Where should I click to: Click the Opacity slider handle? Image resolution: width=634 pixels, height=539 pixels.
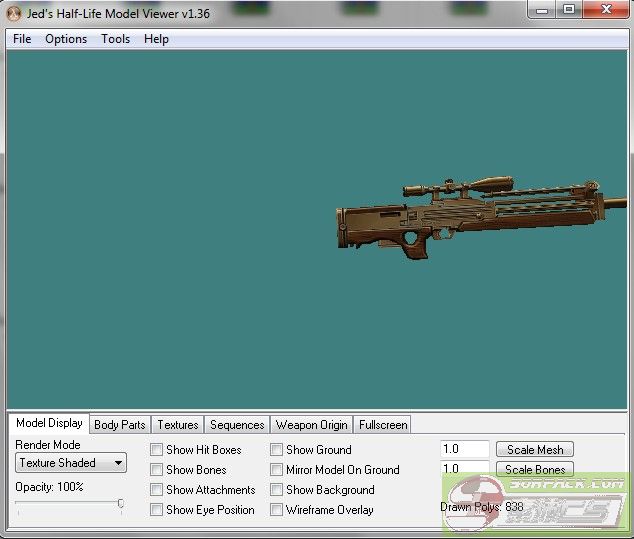[x=121, y=504]
